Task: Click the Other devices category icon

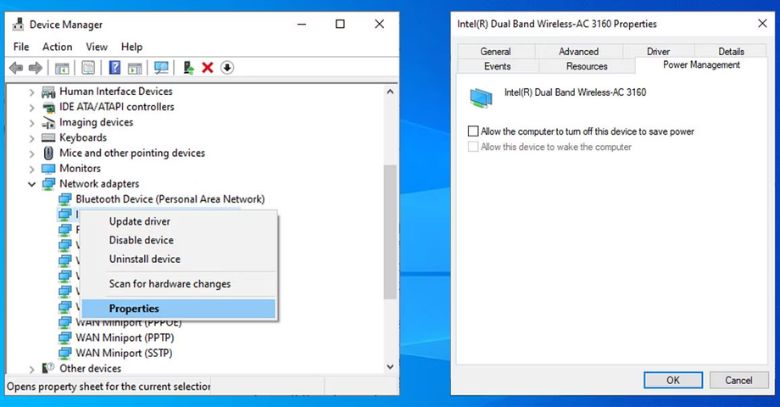Action: tap(48, 368)
